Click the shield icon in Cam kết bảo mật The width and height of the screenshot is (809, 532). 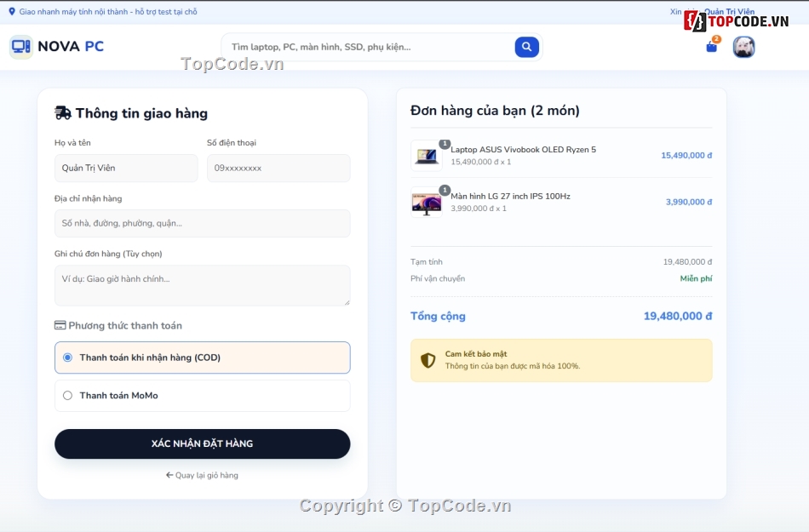[x=427, y=360]
